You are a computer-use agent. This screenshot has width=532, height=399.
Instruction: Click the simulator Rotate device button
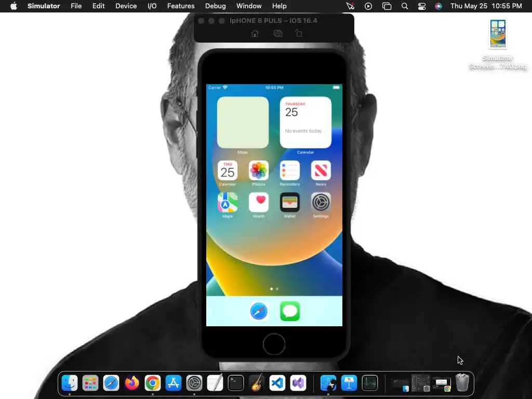pyautogui.click(x=299, y=33)
